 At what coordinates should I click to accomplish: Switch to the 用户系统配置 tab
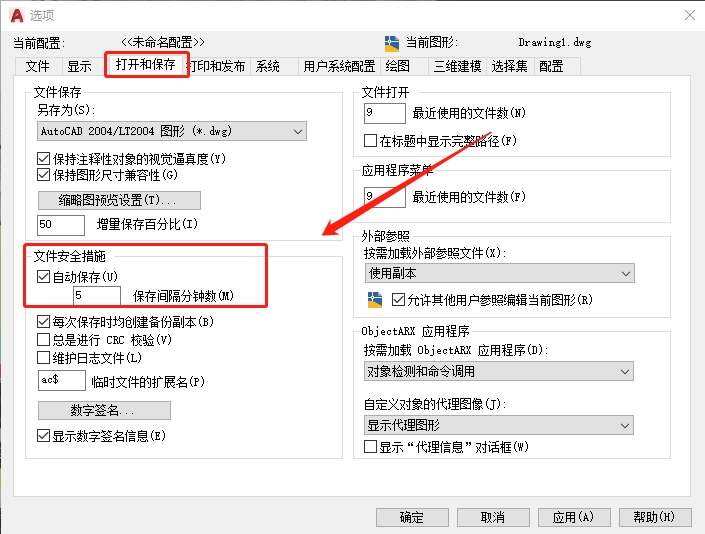pos(339,67)
